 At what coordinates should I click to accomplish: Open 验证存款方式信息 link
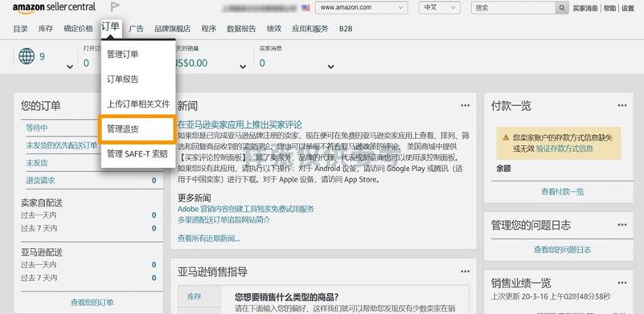[x=564, y=149]
